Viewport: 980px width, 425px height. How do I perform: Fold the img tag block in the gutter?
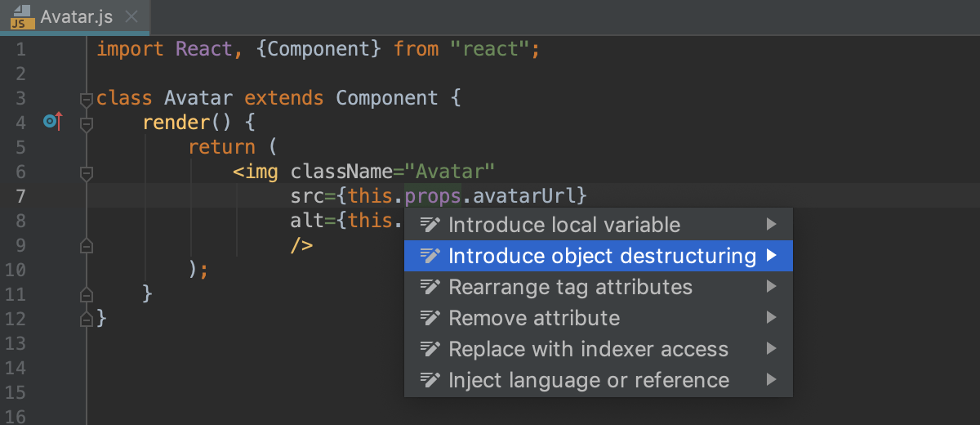pos(86,172)
